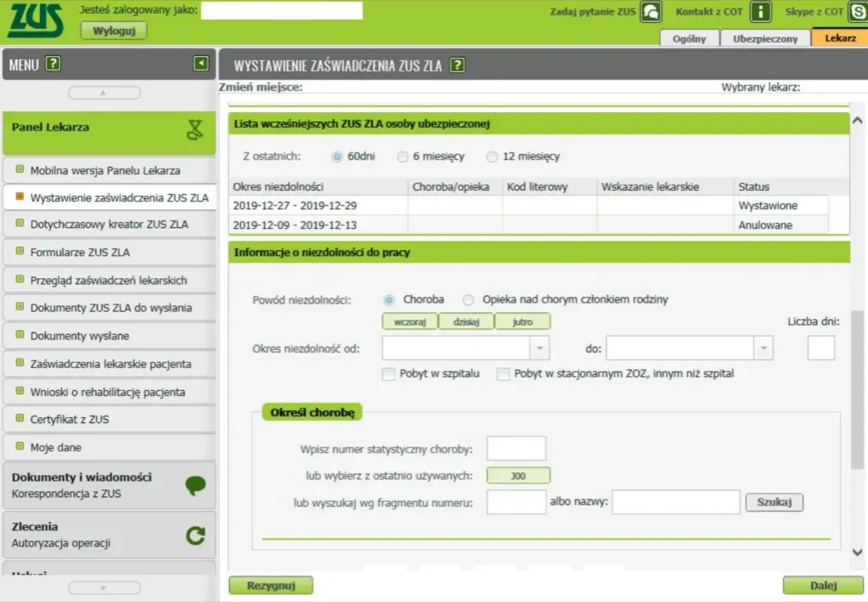Enable the Pobyt w szpitalu checkbox

pyautogui.click(x=388, y=373)
